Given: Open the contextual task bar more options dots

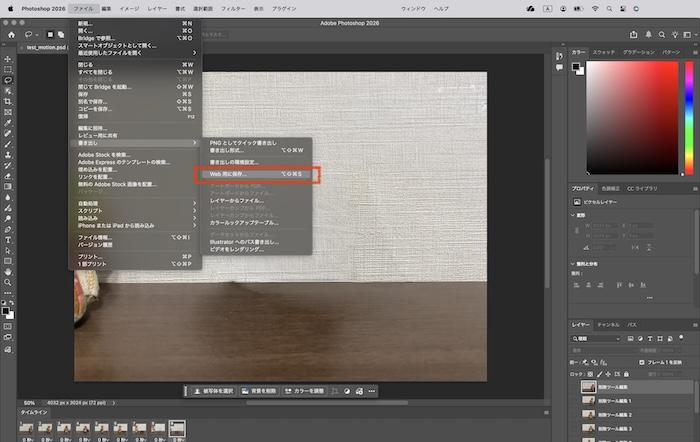Looking at the screenshot, I should [x=372, y=391].
